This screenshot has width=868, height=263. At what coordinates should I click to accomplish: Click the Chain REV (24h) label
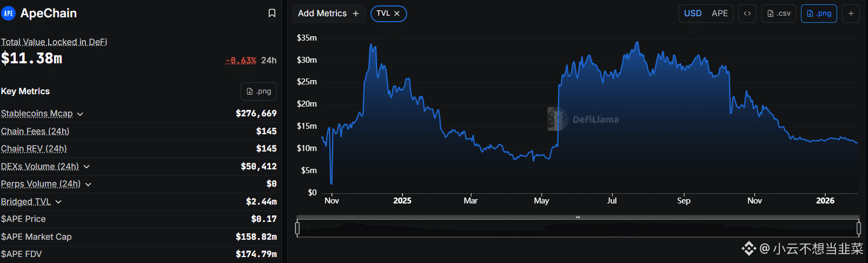tap(34, 149)
